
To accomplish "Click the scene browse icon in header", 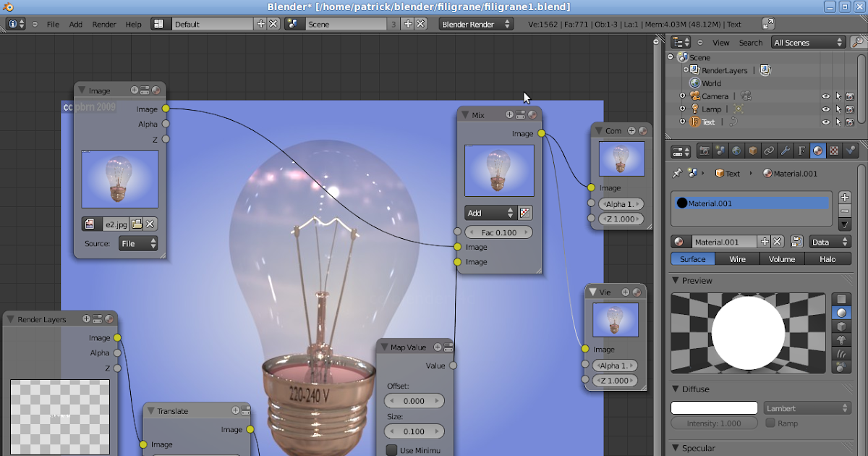I will pos(294,24).
